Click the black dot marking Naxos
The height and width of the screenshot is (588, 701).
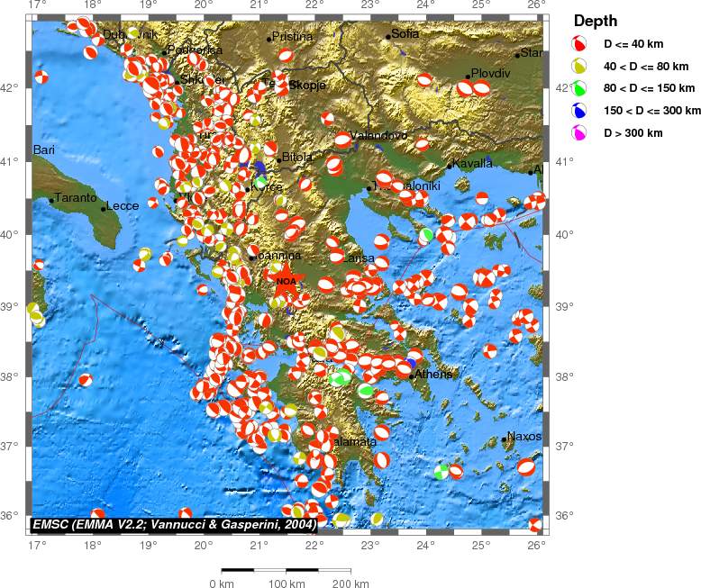click(504, 439)
